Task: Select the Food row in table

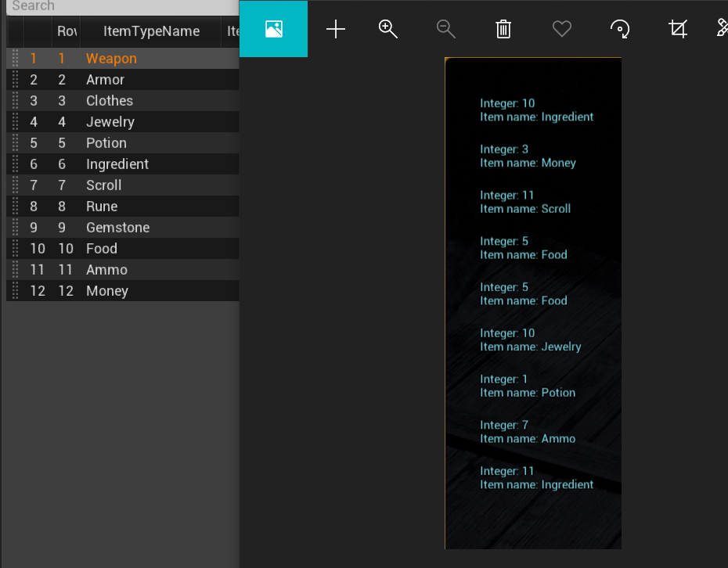Action: pyautogui.click(x=123, y=248)
